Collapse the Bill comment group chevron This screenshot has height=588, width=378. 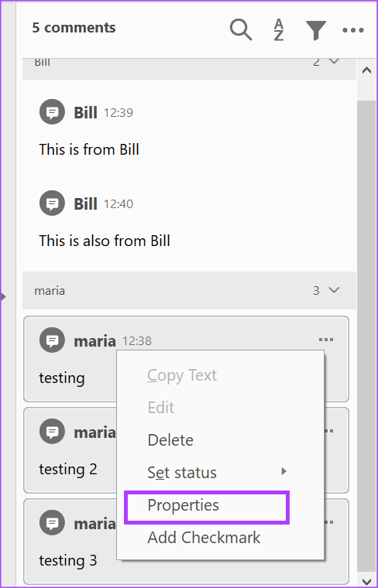(334, 61)
